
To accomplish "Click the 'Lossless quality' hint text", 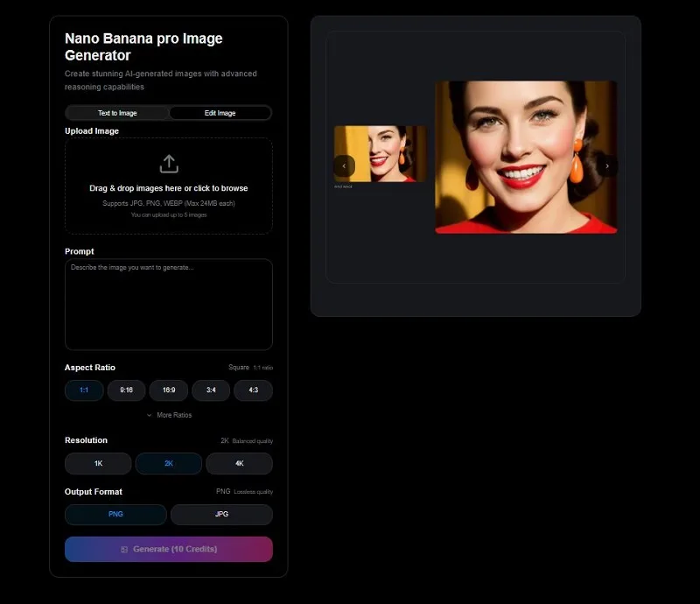I will click(x=253, y=492).
